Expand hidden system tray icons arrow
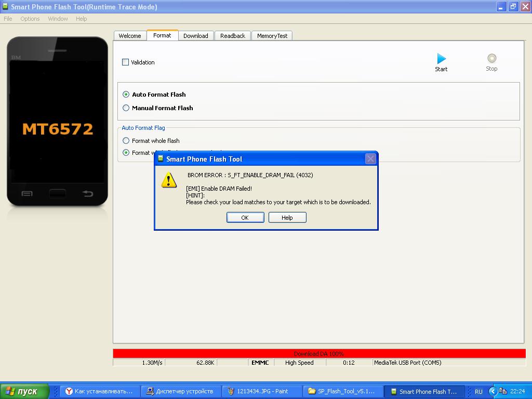Screen dimensions: 532x399 pyautogui.click(x=493, y=391)
